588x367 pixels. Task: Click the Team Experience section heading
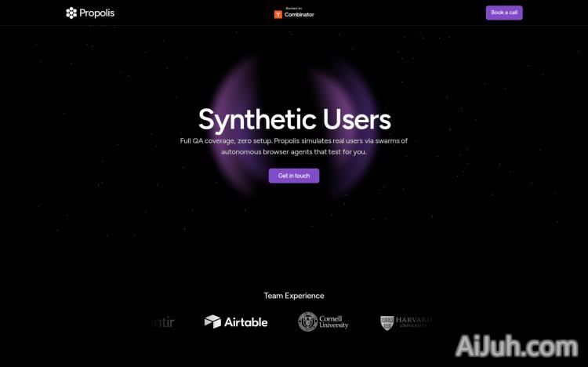[294, 296]
